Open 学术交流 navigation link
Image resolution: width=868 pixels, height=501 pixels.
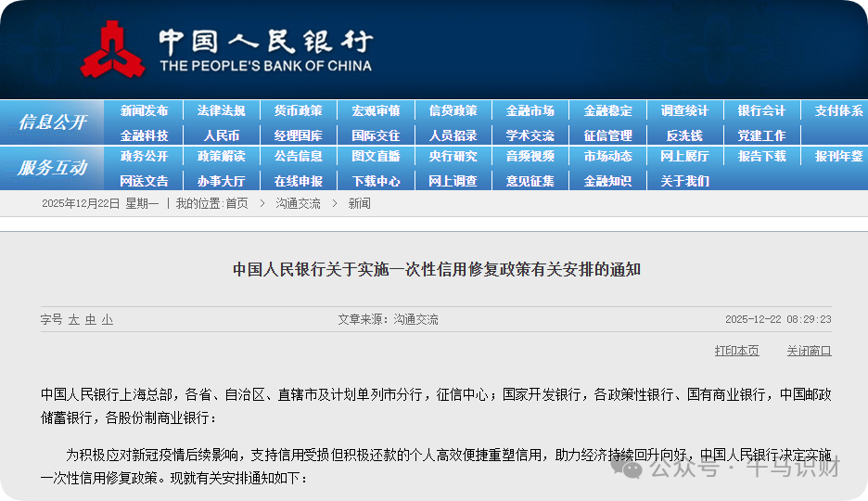(530, 135)
